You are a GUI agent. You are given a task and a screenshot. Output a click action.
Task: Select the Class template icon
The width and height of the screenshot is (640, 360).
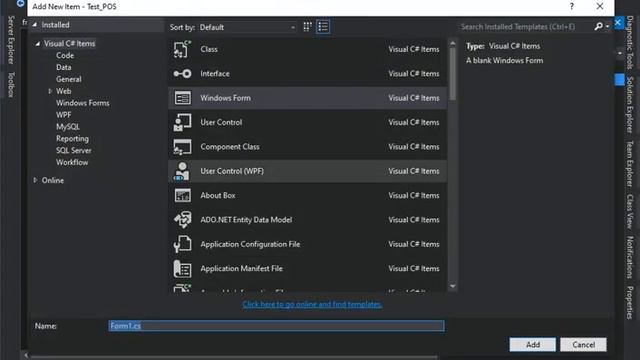point(182,49)
